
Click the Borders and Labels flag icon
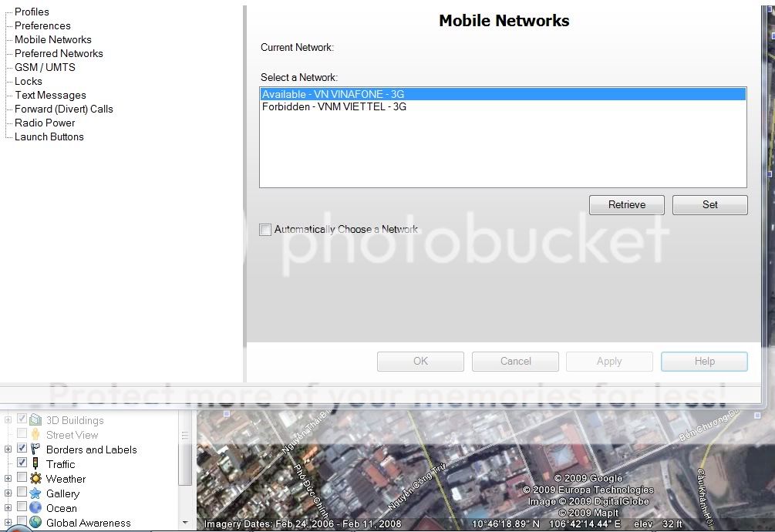35,450
